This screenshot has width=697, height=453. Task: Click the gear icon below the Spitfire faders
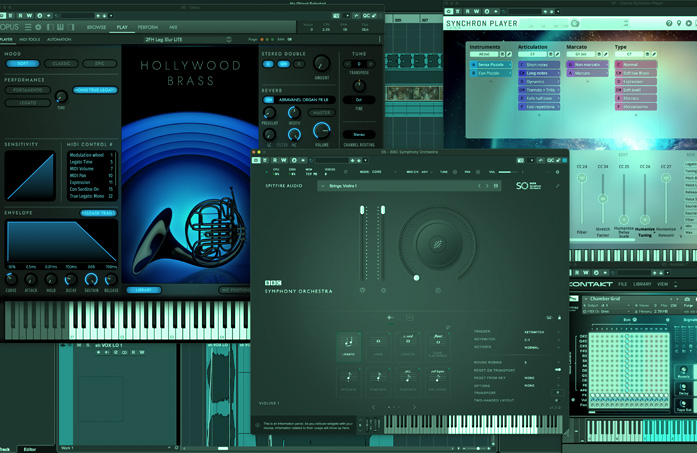coord(383,290)
